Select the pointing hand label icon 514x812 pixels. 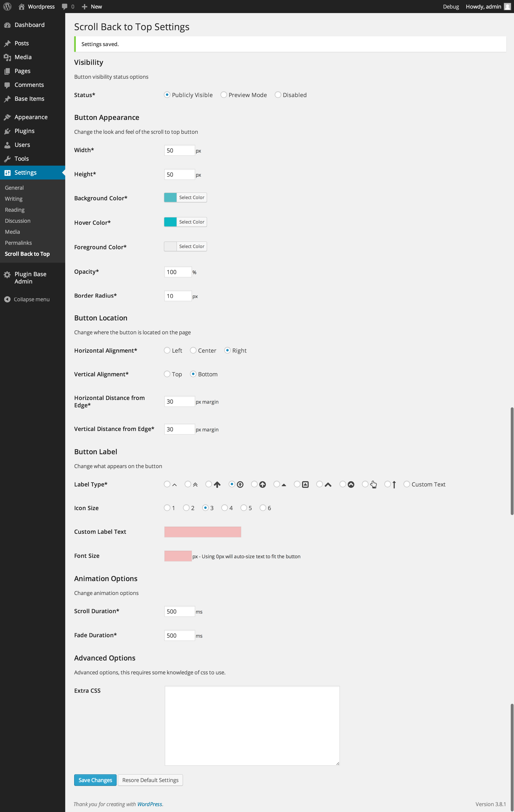tap(365, 484)
